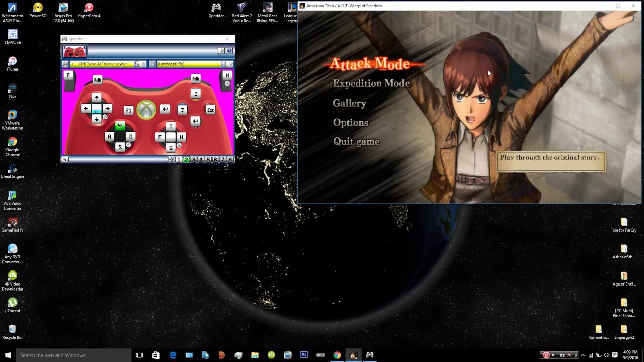The width and height of the screenshot is (644, 362).
Task: Open Task View from taskbar
Action: pos(139,355)
